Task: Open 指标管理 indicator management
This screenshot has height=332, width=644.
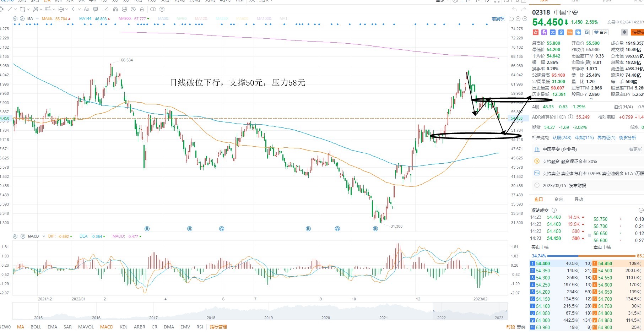Action: [x=218, y=327]
